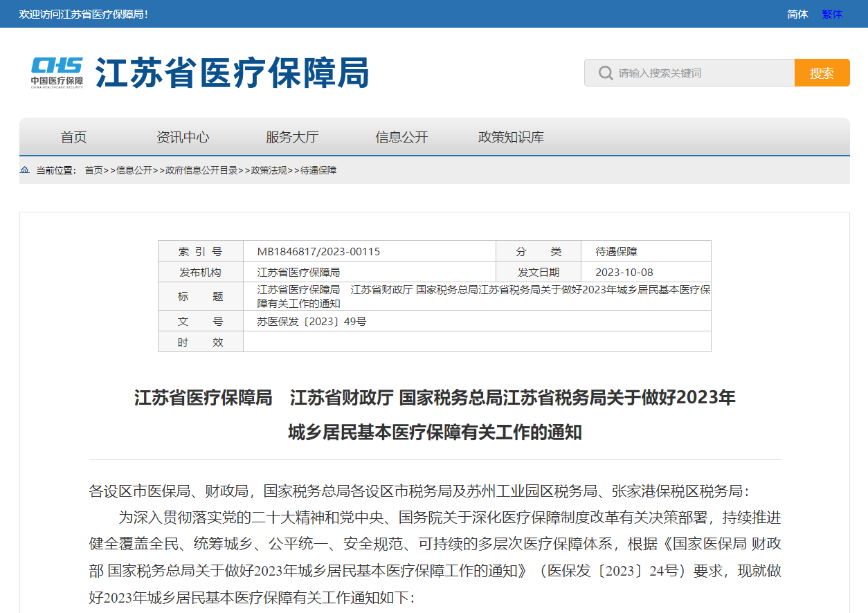This screenshot has height=613, width=868.
Task: Open the 政策知识库 navigation tab
Action: pos(512,137)
